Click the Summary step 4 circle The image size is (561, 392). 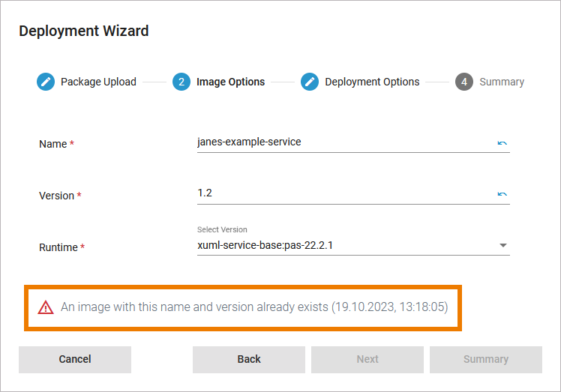464,82
